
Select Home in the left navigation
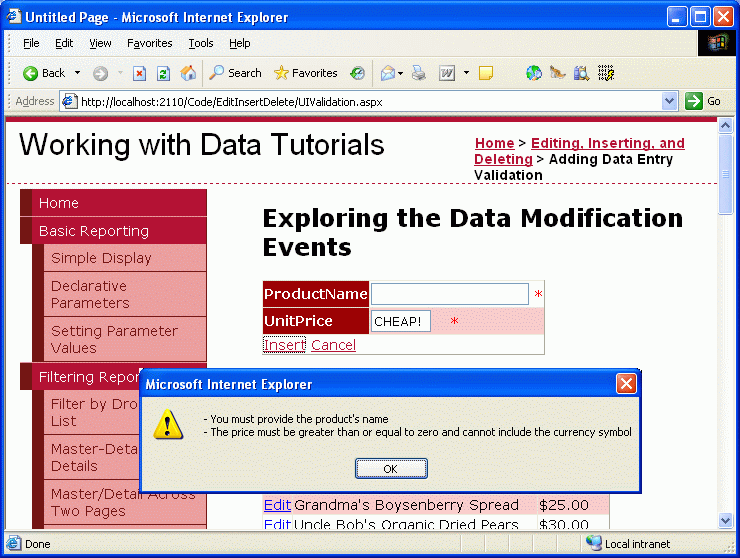click(x=113, y=203)
